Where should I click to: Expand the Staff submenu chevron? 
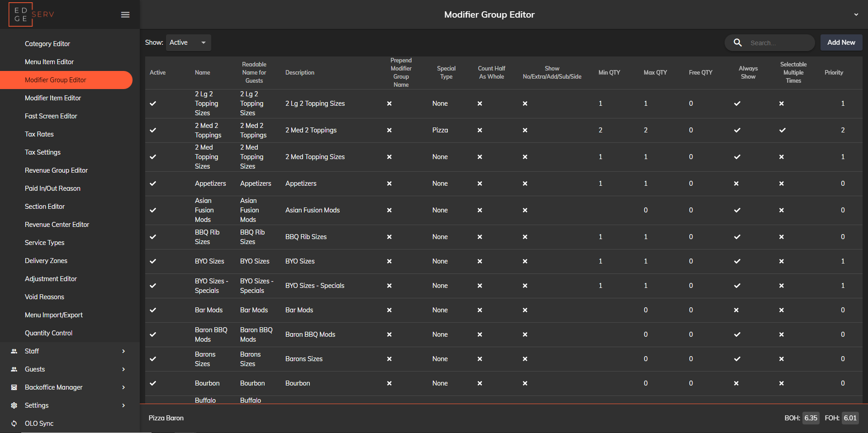[x=123, y=351]
